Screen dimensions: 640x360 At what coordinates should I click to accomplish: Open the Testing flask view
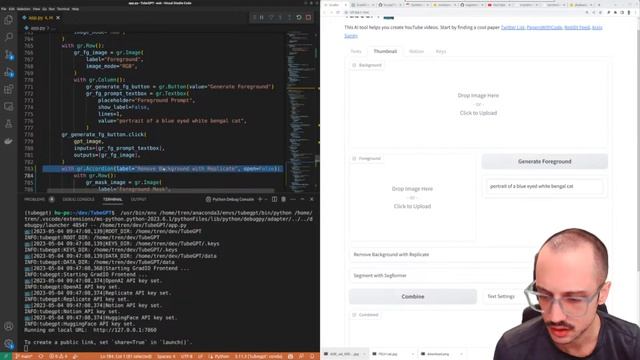tap(9, 124)
